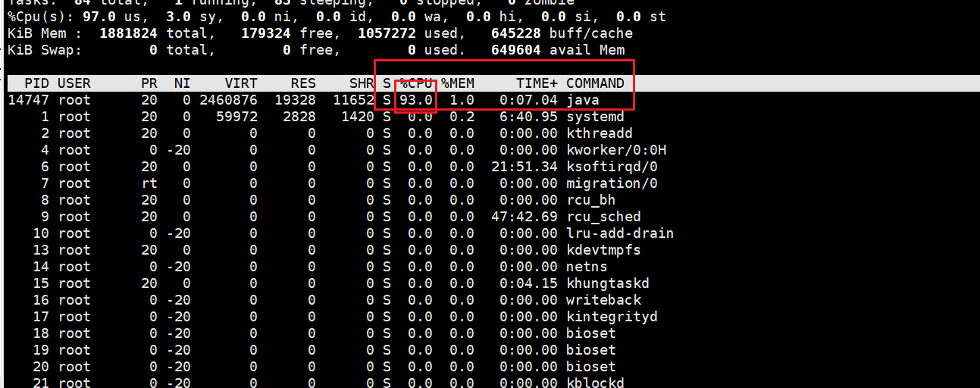Viewport: 980px width, 388px height.
Task: Click the kthreadd command name
Action: pos(600,133)
